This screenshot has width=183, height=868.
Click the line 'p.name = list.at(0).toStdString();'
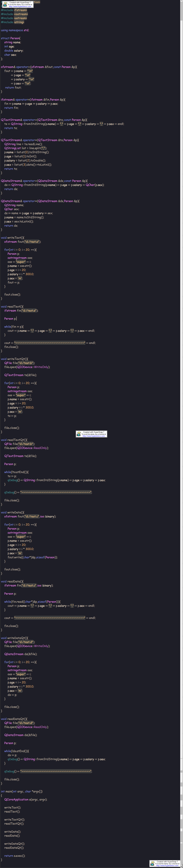[x=27, y=152]
